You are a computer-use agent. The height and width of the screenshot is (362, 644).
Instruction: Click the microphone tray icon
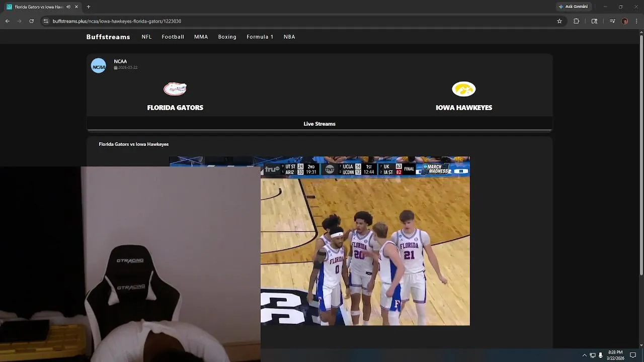[x=600, y=355]
